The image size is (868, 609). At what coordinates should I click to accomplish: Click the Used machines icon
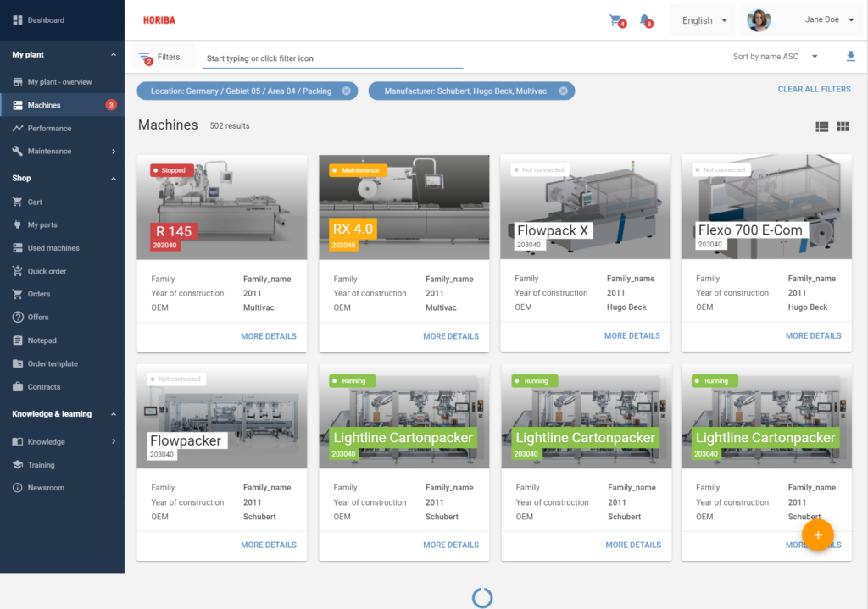(18, 248)
